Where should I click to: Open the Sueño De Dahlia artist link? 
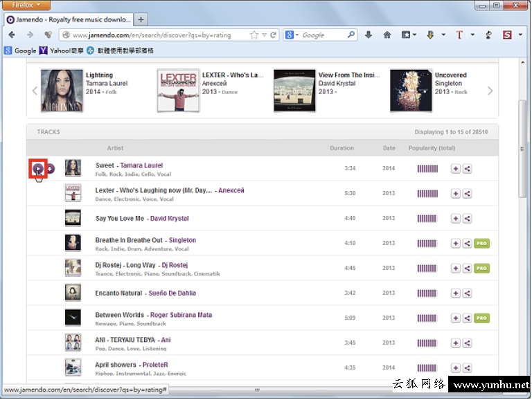point(172,293)
